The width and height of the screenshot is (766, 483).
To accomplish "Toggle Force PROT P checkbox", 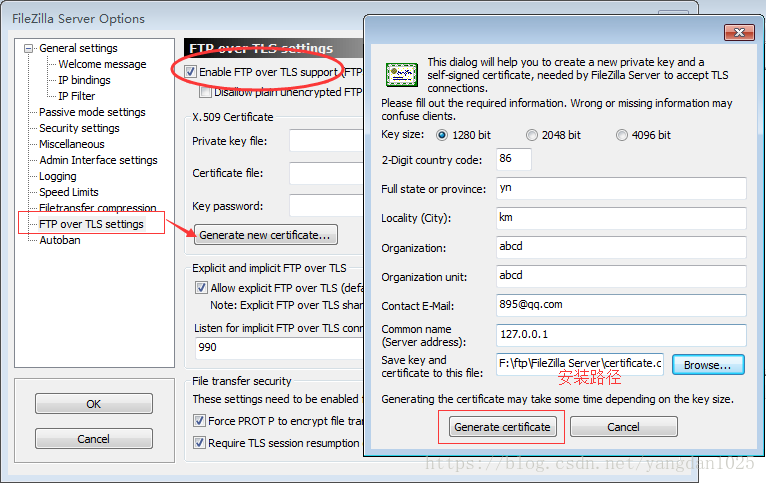I will [x=199, y=420].
